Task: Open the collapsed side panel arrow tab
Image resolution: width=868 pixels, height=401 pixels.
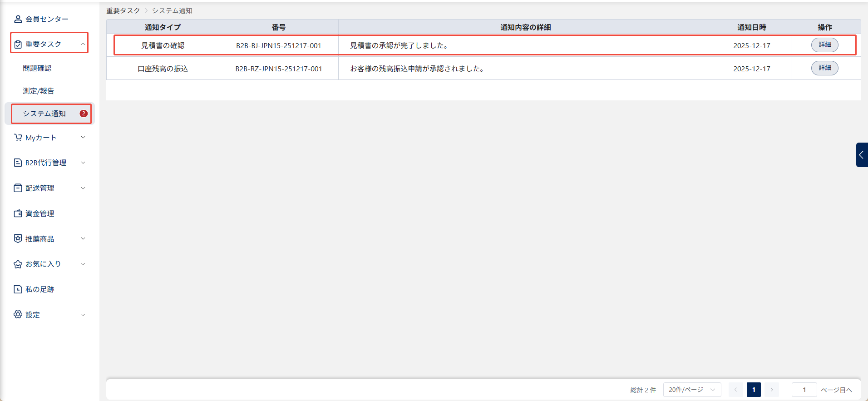Action: point(862,155)
